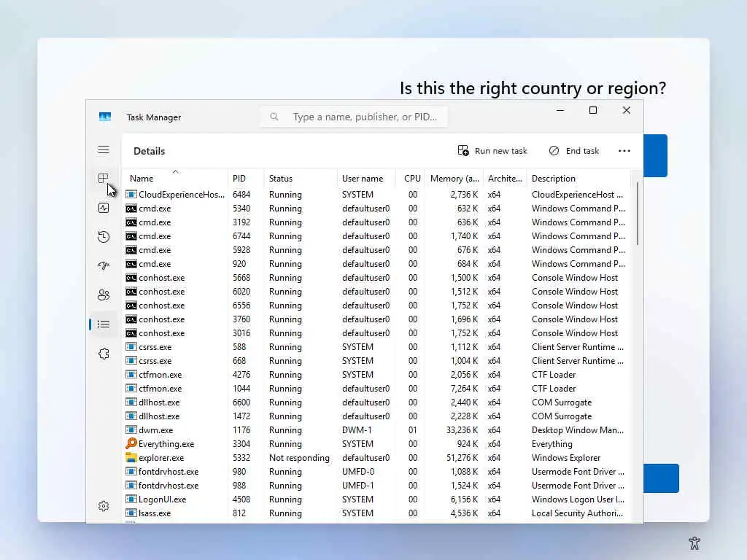Click 'Is this the right country or region?' heading
This screenshot has height=560, width=747.
[533, 88]
